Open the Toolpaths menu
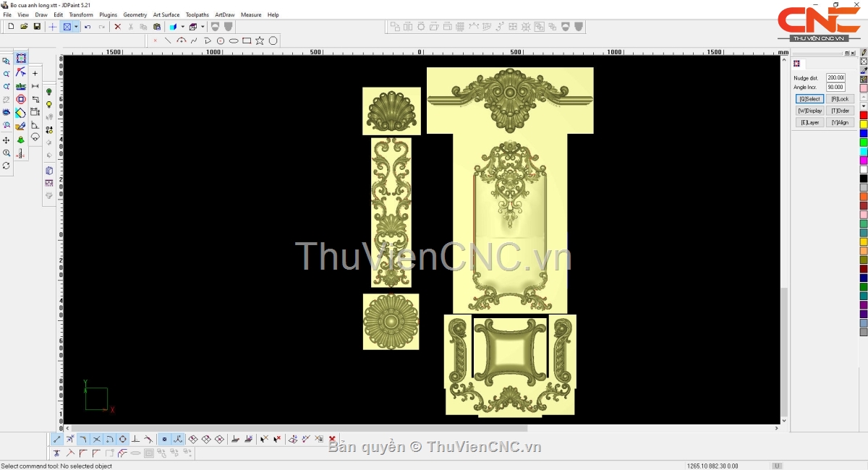This screenshot has width=868, height=470. pos(197,14)
